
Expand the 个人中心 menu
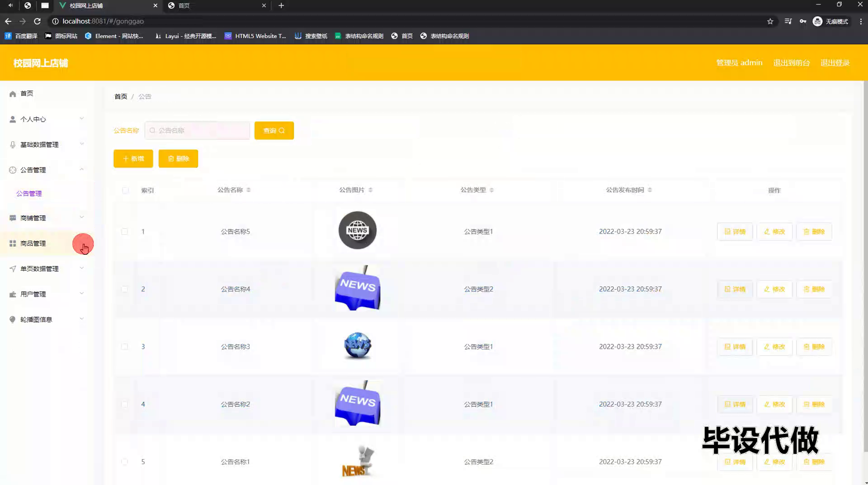pyautogui.click(x=47, y=119)
